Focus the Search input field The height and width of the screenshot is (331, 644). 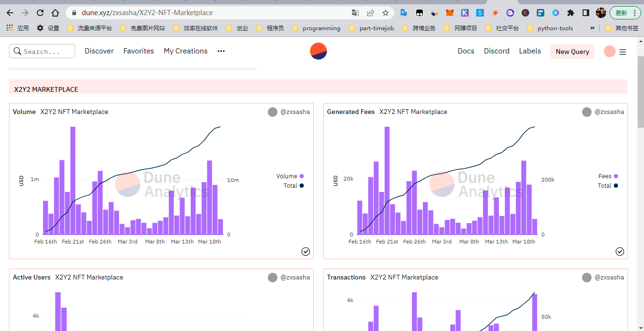click(x=43, y=52)
